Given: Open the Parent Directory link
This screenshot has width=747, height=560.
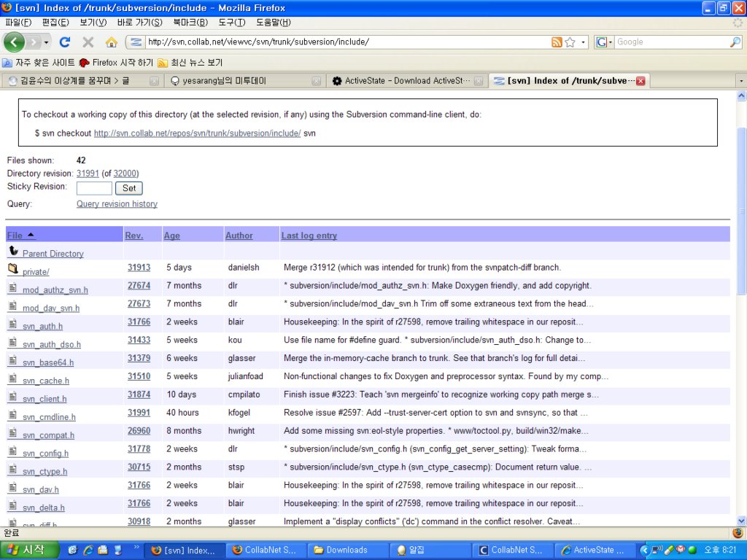Looking at the screenshot, I should tap(53, 254).
